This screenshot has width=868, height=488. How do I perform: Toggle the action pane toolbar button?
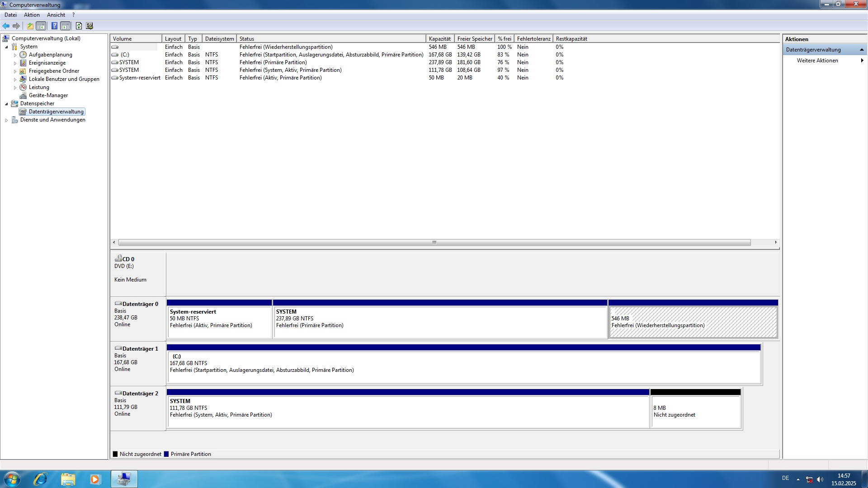(x=66, y=26)
